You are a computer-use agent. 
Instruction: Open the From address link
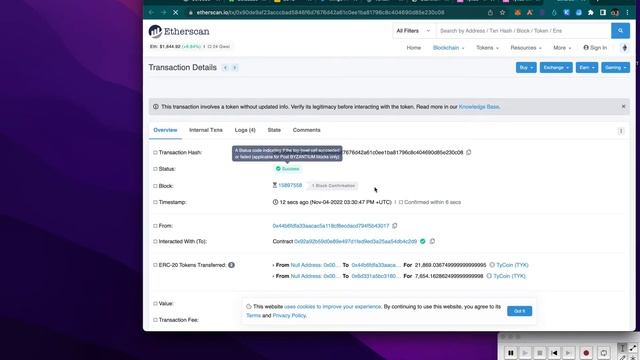click(331, 226)
